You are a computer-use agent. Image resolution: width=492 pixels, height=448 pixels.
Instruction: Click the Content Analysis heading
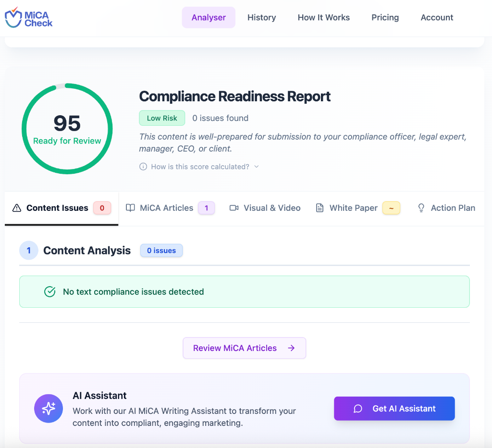87,251
